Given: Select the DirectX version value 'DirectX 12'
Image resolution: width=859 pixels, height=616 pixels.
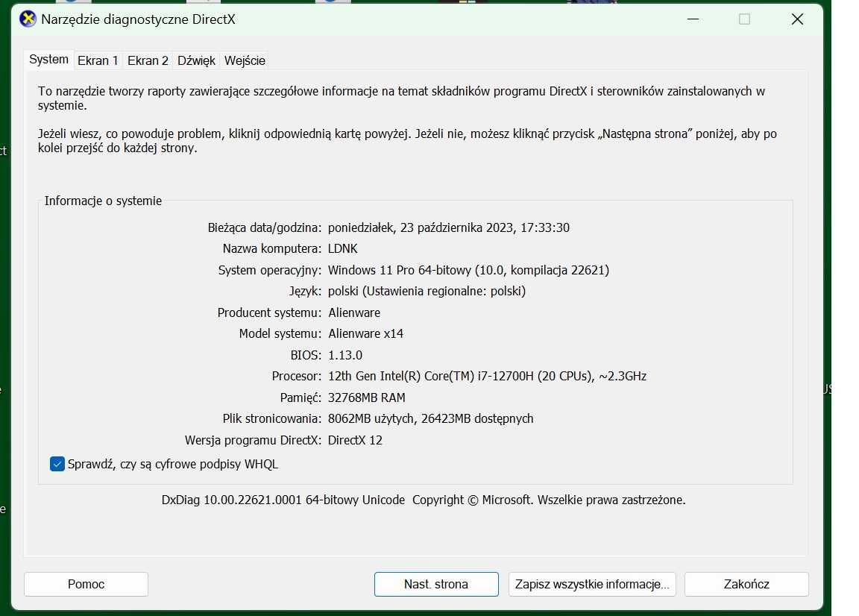Looking at the screenshot, I should [355, 440].
